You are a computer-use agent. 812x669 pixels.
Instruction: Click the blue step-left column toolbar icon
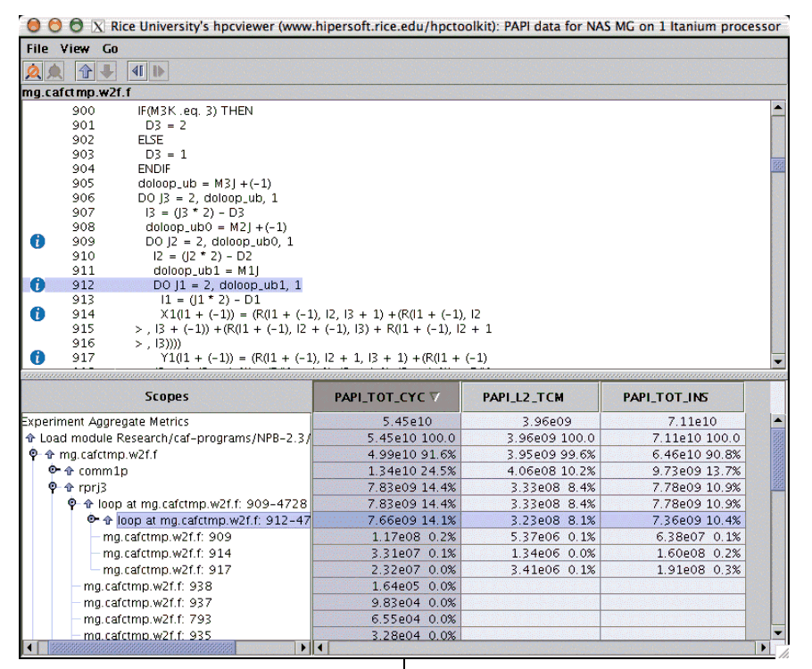click(x=137, y=70)
